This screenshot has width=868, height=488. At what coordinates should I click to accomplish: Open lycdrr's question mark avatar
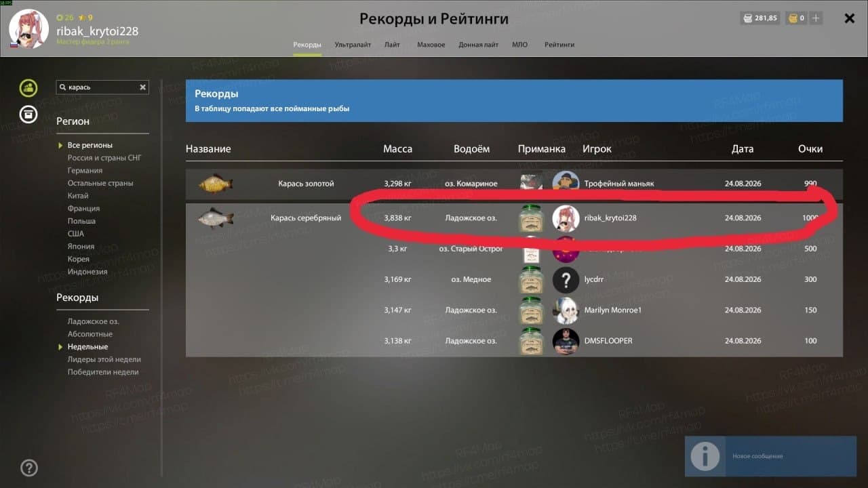[x=566, y=279]
